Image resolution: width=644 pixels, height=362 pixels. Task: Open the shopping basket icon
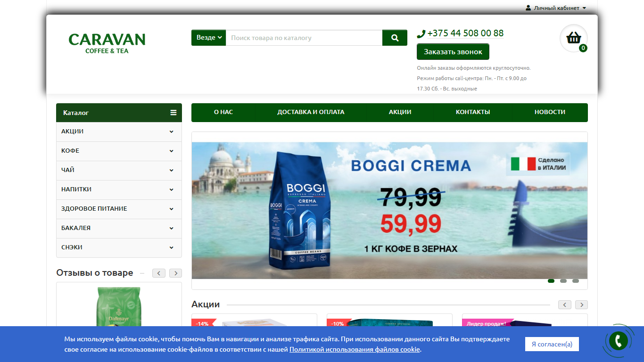(x=573, y=38)
